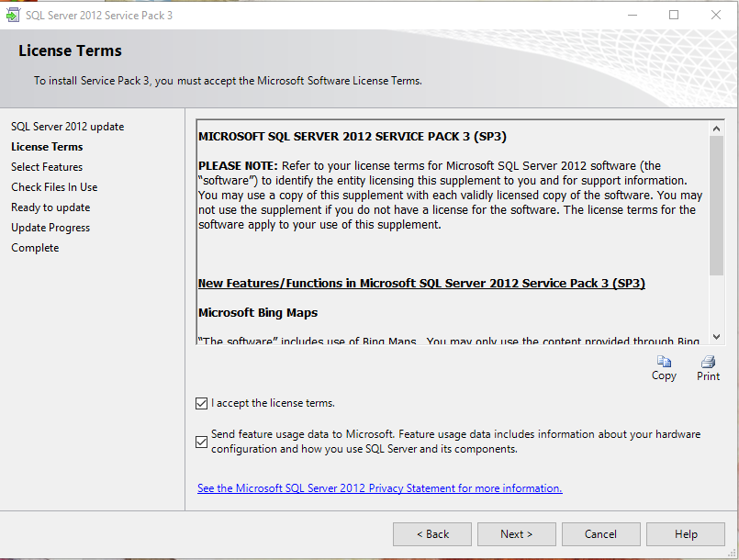Image resolution: width=739 pixels, height=560 pixels.
Task: Toggle 'I accept the license terms' checkbox
Action: (x=201, y=403)
